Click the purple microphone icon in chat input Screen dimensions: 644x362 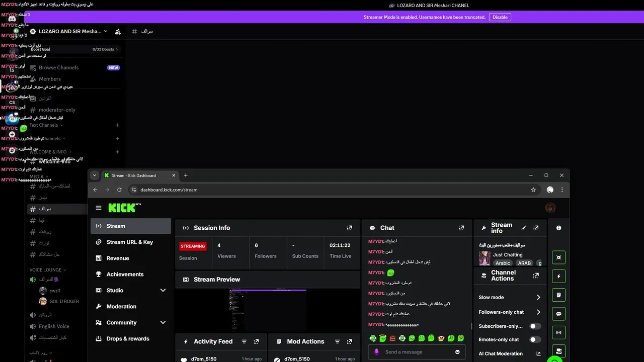pos(376,352)
